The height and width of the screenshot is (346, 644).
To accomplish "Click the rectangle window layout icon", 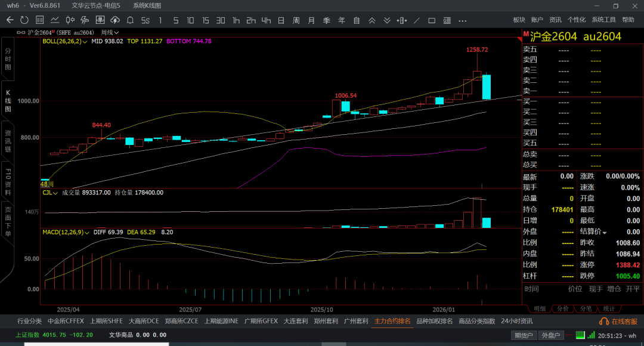I will [432, 20].
